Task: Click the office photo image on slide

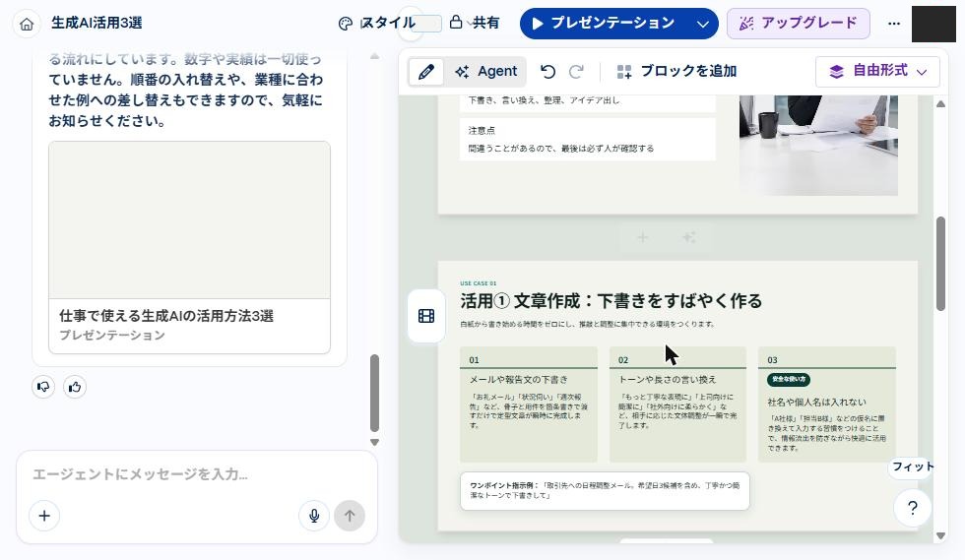Action: [818, 146]
